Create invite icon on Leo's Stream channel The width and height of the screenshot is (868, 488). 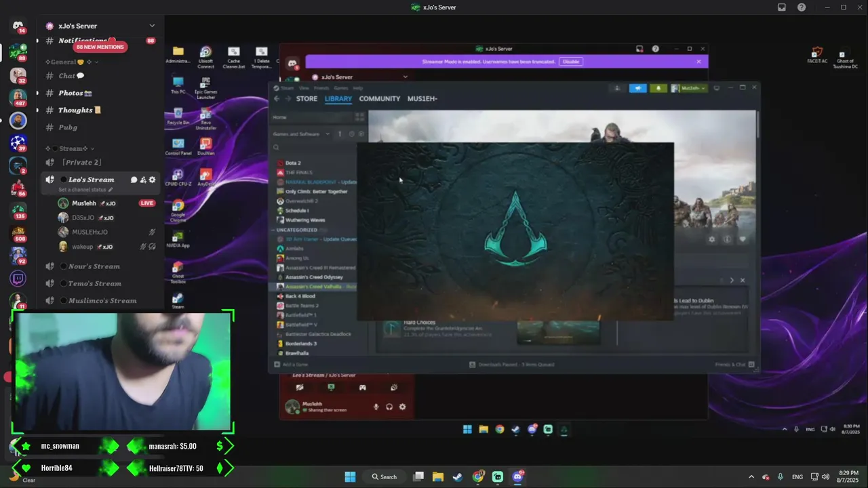(x=143, y=180)
